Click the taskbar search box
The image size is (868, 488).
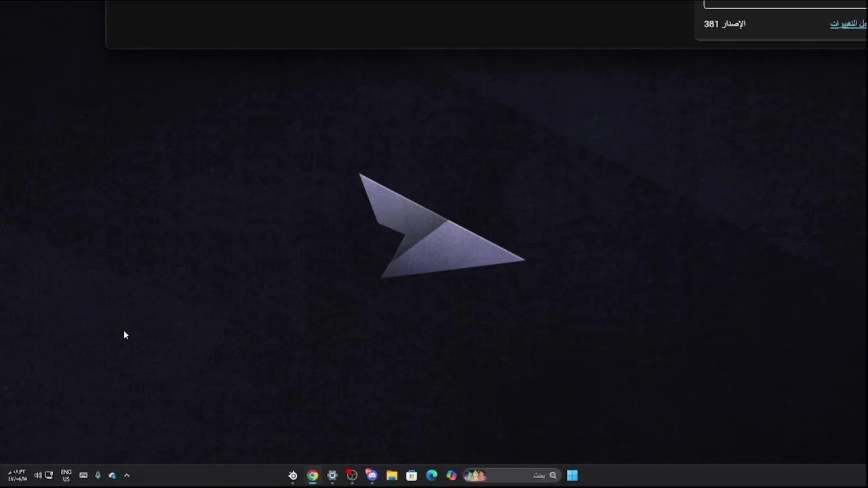513,475
